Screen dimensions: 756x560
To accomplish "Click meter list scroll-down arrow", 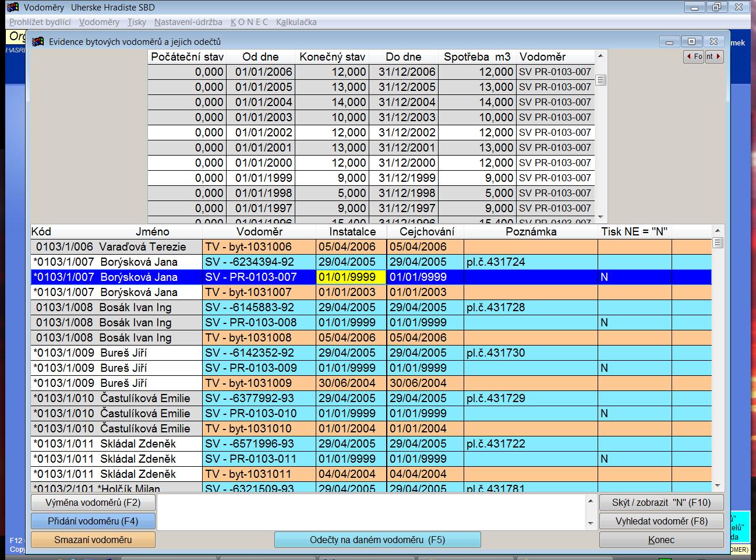I will (x=718, y=485).
